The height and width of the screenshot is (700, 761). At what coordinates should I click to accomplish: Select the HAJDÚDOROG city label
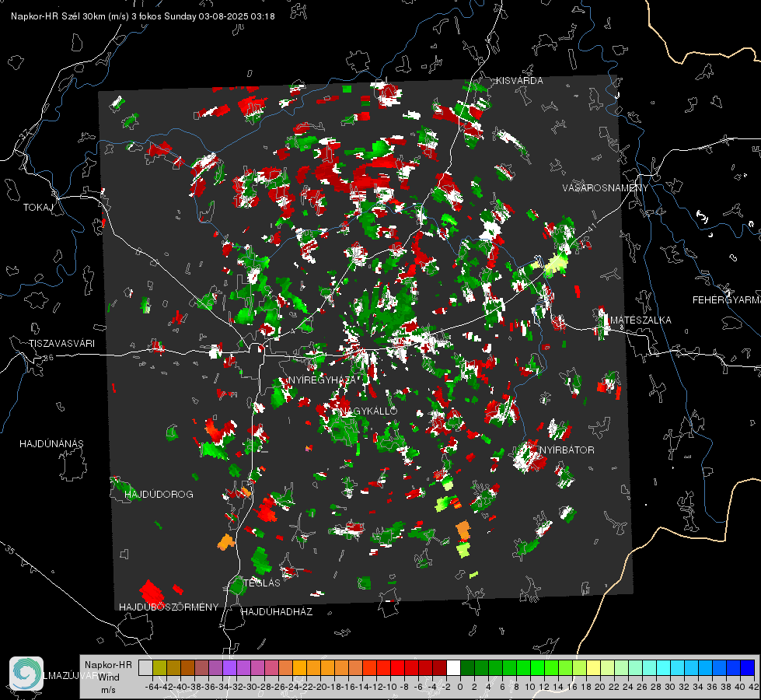159,494
